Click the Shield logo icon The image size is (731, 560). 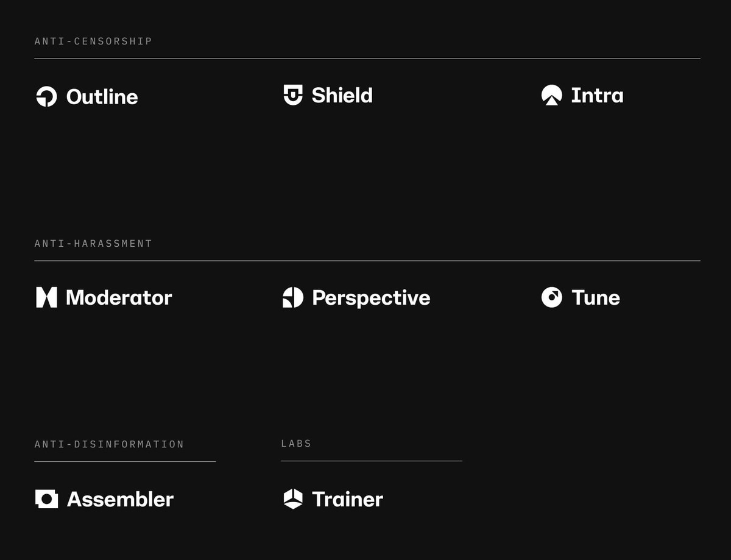[293, 95]
